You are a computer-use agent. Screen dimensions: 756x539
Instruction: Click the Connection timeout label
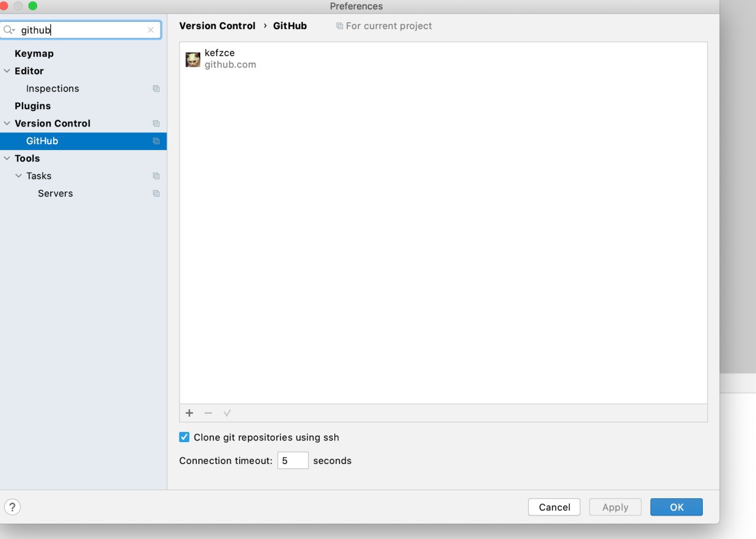(x=226, y=460)
